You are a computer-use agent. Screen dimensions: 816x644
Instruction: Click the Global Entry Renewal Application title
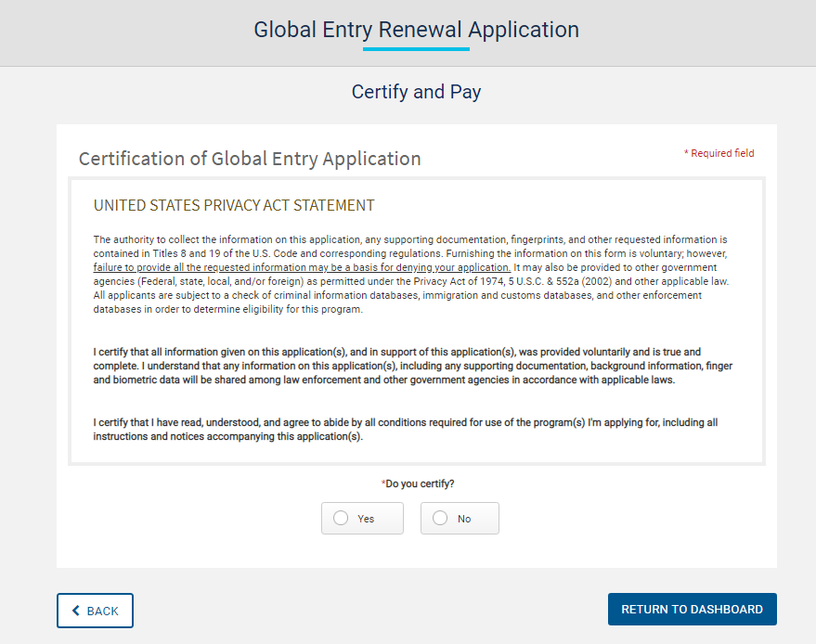click(x=416, y=30)
